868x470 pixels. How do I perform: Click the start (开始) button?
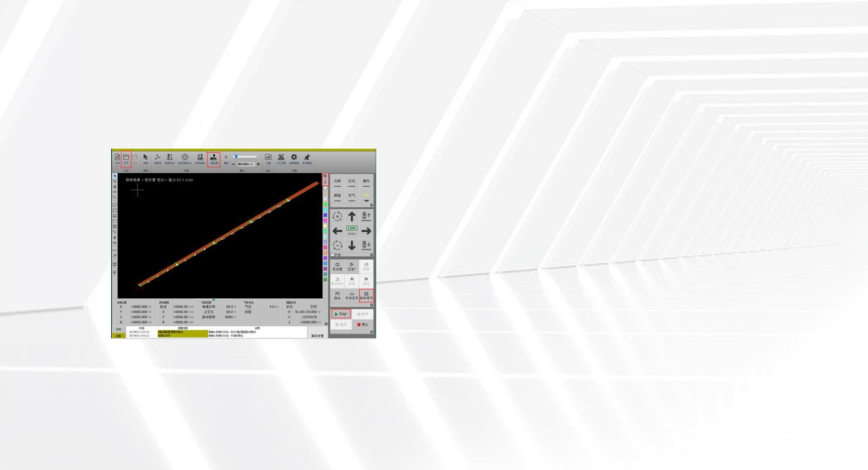coord(341,314)
